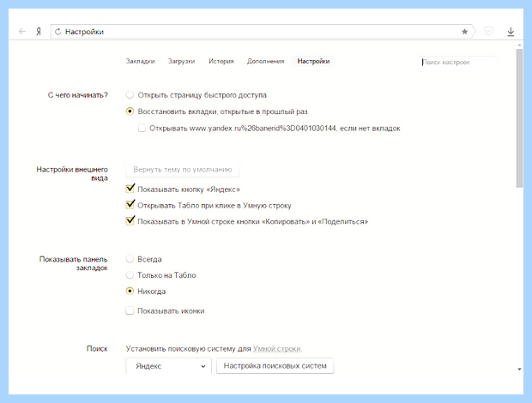Click the scrollbar up arrow
Viewport: 532px width, 403px height.
(519, 45)
